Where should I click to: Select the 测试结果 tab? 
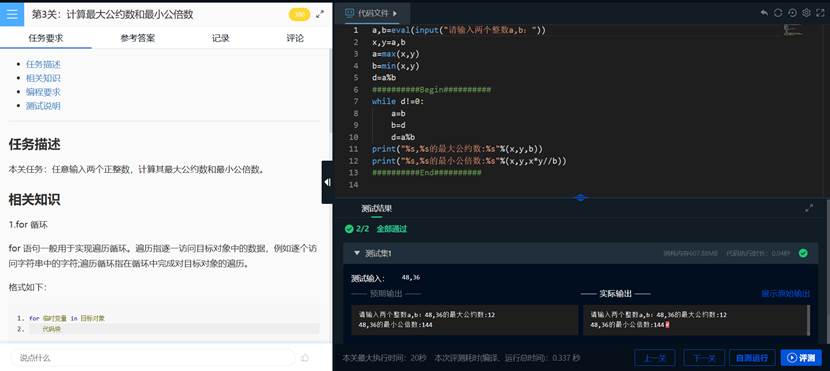[376, 209]
